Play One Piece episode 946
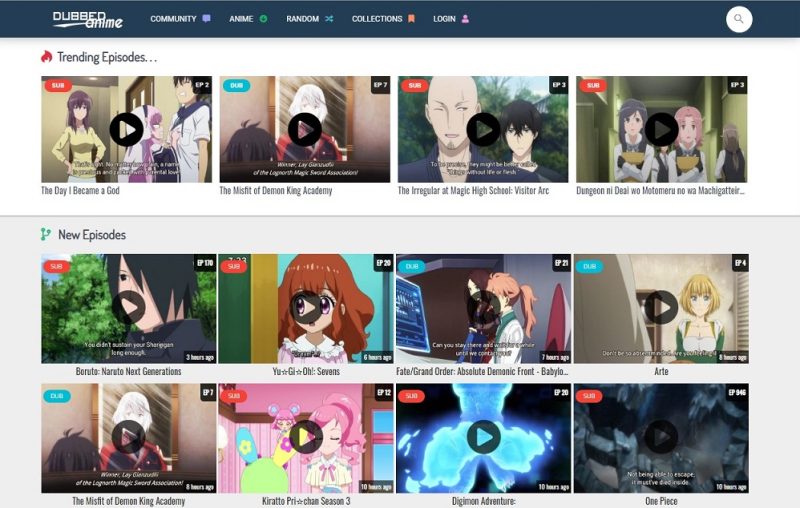This screenshot has height=508, width=800. (661, 437)
